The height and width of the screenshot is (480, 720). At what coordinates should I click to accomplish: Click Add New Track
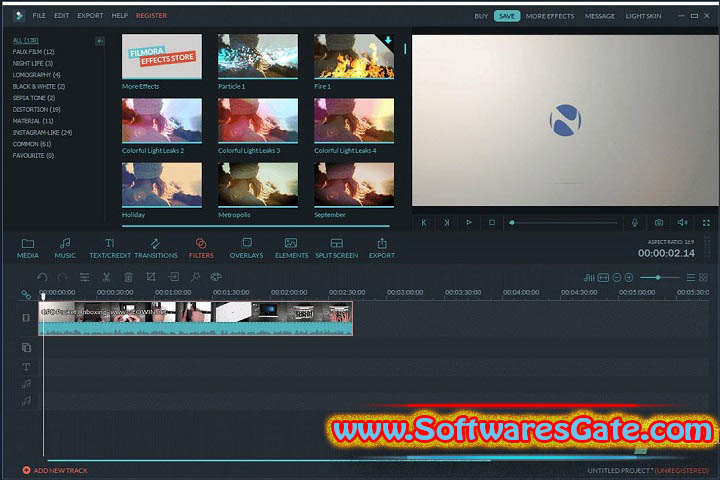point(55,470)
